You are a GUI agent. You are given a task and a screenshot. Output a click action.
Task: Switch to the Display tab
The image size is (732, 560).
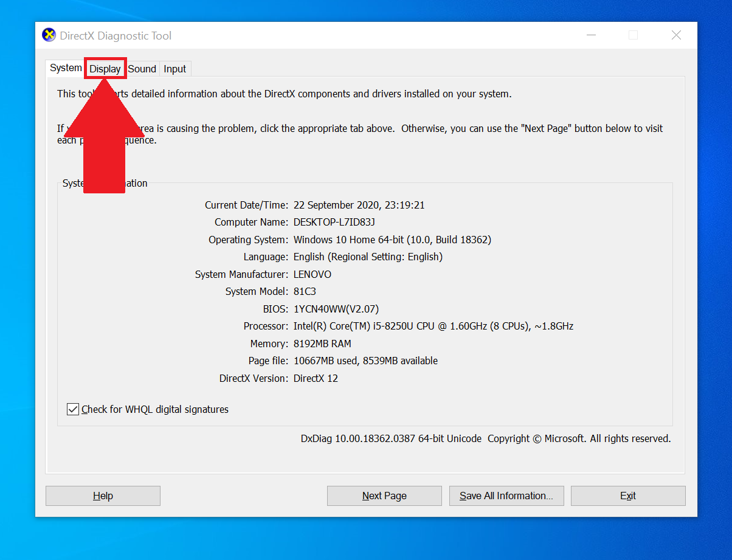coord(105,68)
